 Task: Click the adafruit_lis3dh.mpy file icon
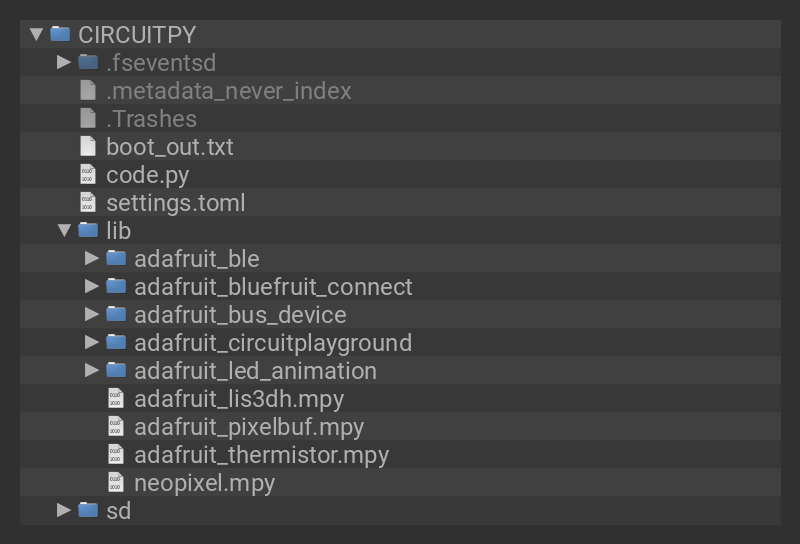[116, 398]
